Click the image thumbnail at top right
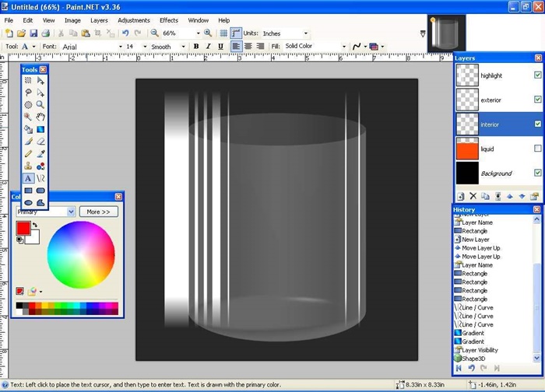 [447, 33]
